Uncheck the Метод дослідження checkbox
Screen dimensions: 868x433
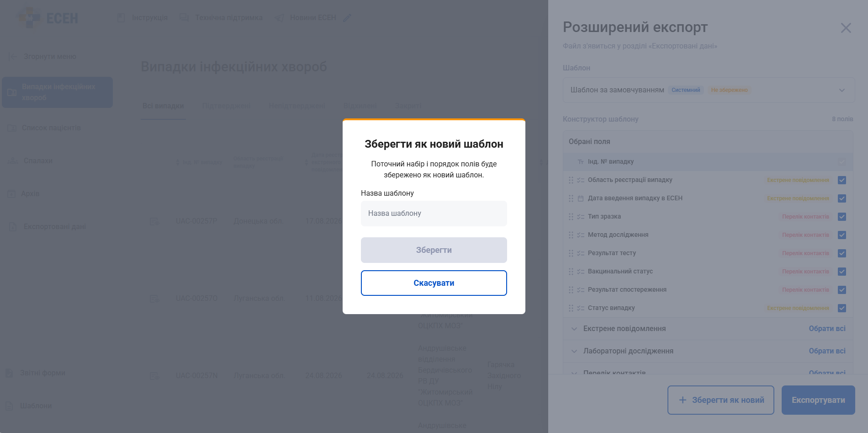click(x=842, y=235)
